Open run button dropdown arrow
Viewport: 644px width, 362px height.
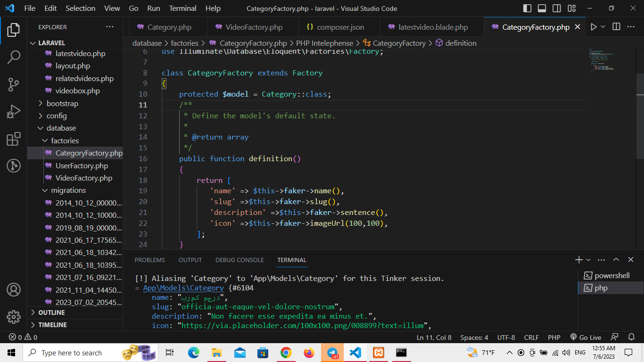coord(603,27)
